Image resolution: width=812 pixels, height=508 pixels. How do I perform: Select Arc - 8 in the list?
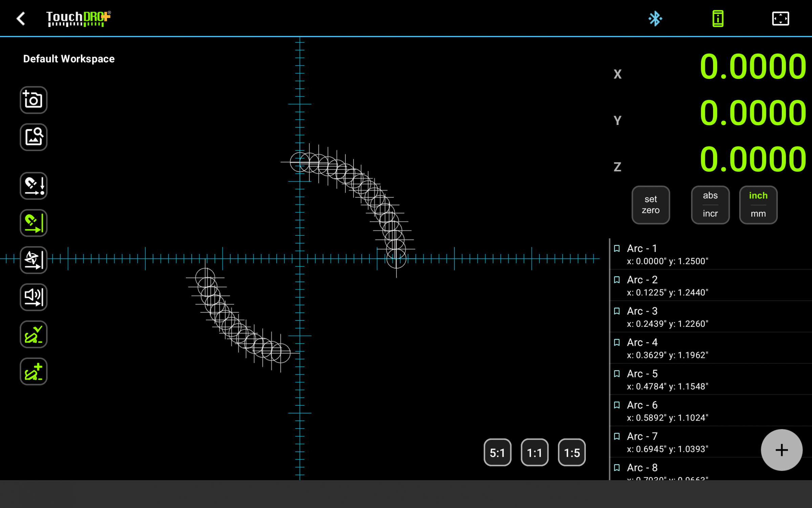click(711, 469)
